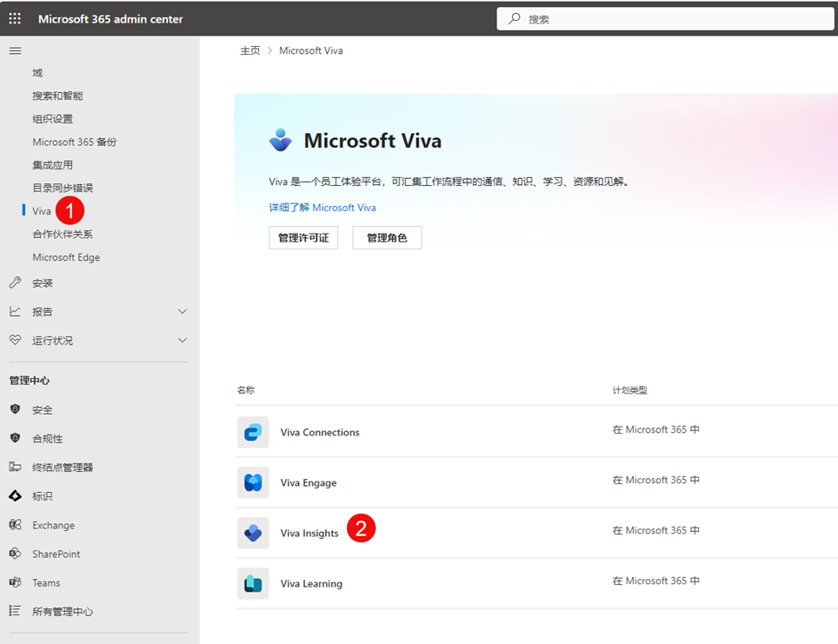Open 域 in the sidebar
This screenshot has height=644, width=838.
pyautogui.click(x=37, y=73)
